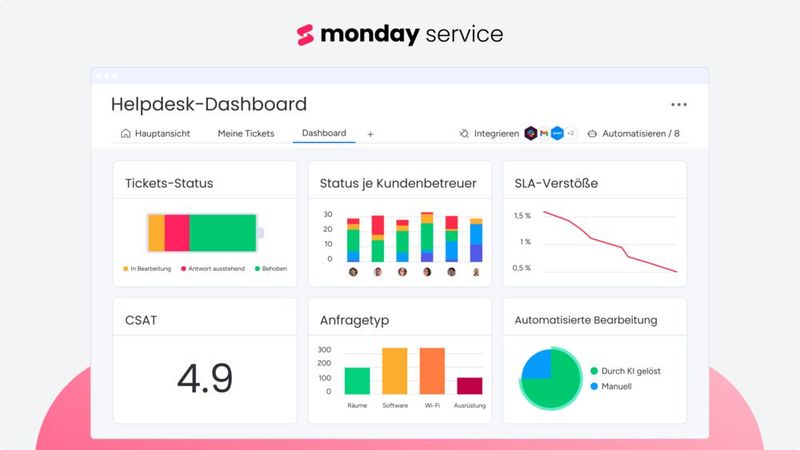Open the Hauptansicht tab
The image size is (800, 450).
click(162, 133)
